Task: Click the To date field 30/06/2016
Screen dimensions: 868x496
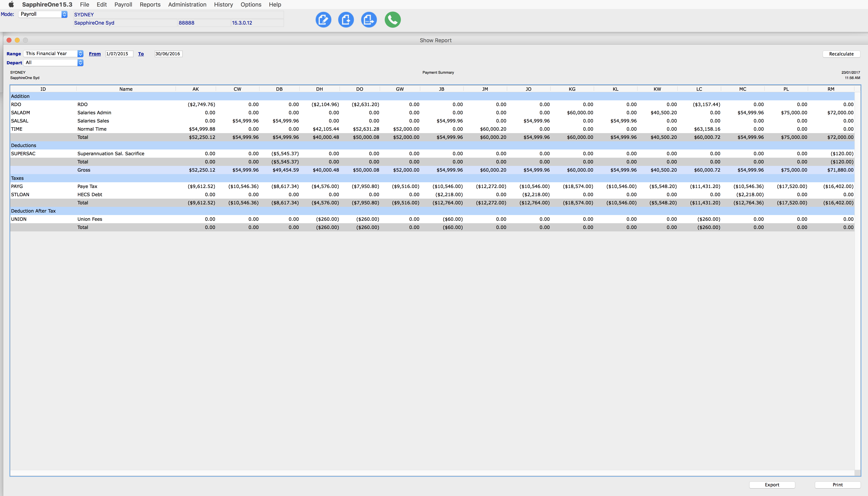Action: pyautogui.click(x=168, y=54)
